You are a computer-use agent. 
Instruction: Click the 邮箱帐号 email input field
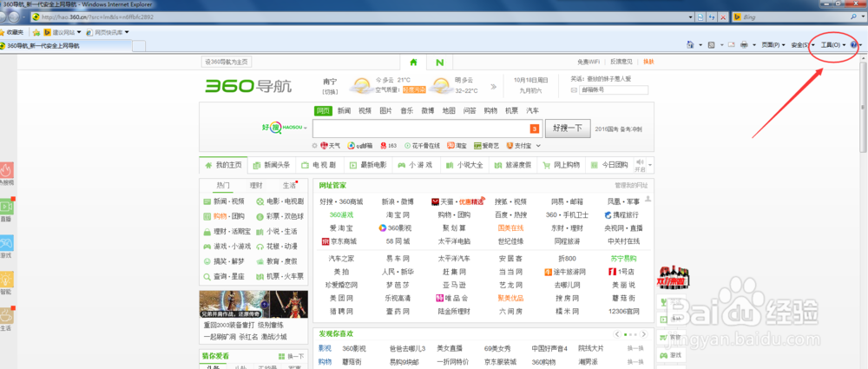pyautogui.click(x=614, y=90)
